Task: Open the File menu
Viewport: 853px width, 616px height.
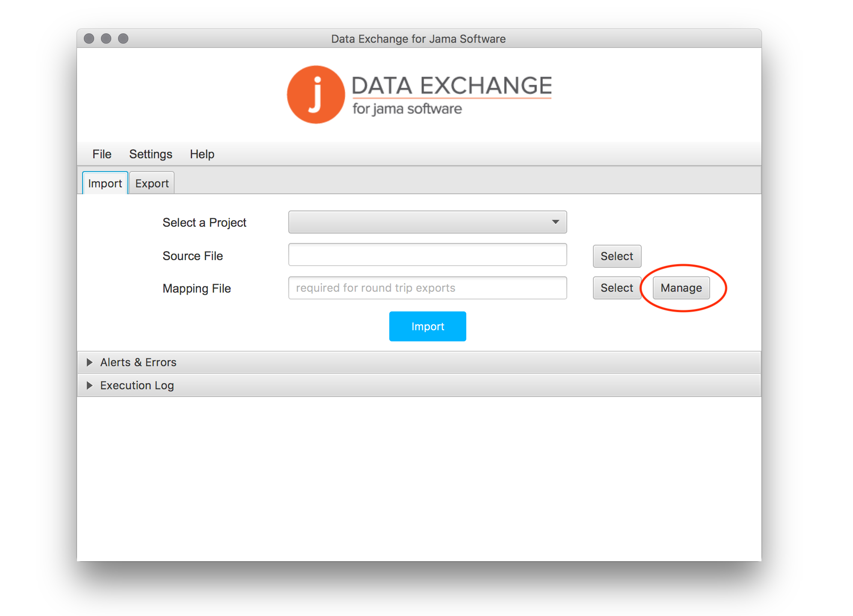Action: (102, 154)
